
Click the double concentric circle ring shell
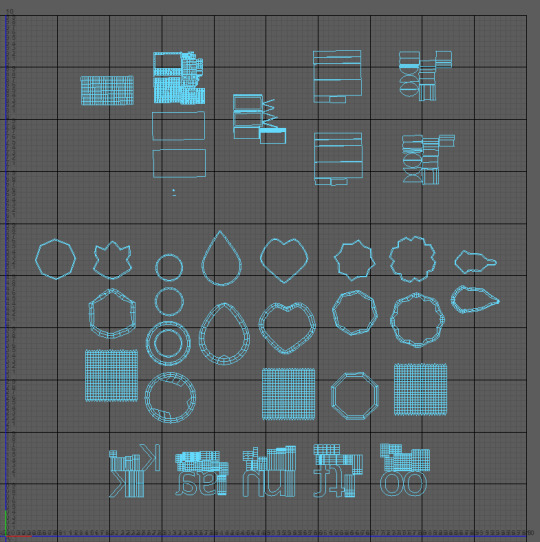(x=168, y=343)
